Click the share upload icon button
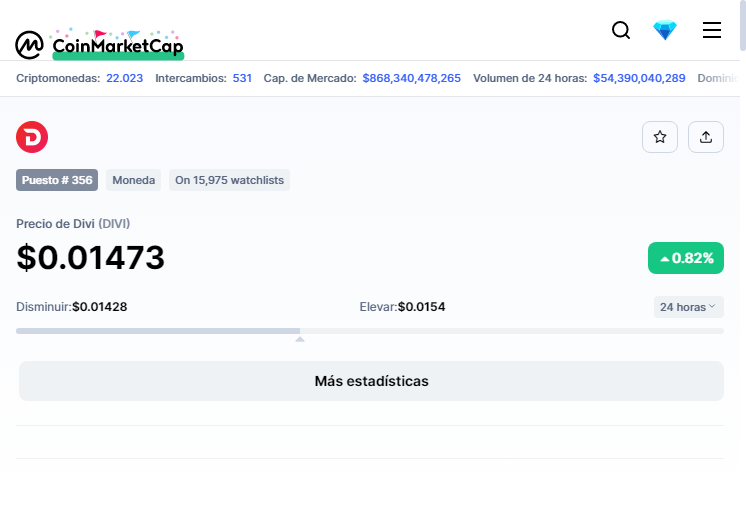Viewport: 746px width, 528px height. [x=706, y=137]
